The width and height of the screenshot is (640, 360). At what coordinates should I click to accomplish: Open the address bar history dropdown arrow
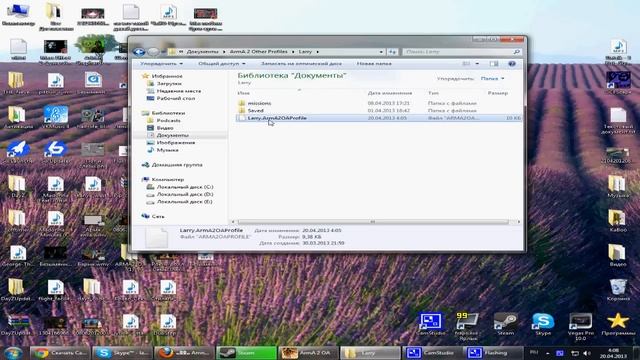click(x=381, y=52)
